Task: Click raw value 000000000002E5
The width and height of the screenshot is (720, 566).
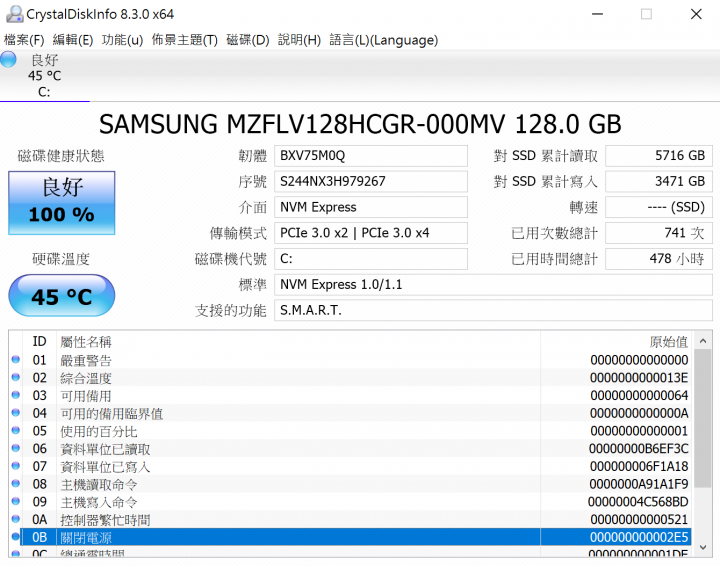Action: (639, 537)
